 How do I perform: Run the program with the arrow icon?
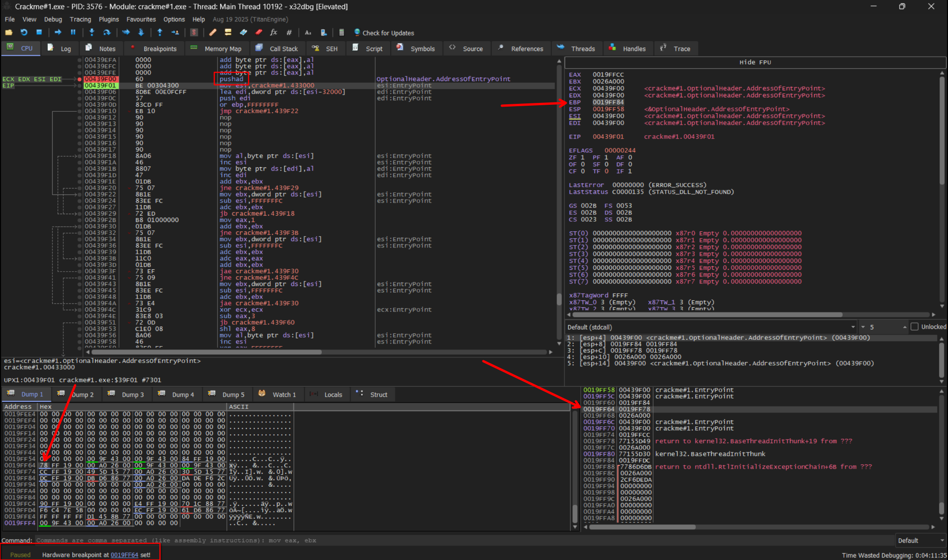(58, 32)
